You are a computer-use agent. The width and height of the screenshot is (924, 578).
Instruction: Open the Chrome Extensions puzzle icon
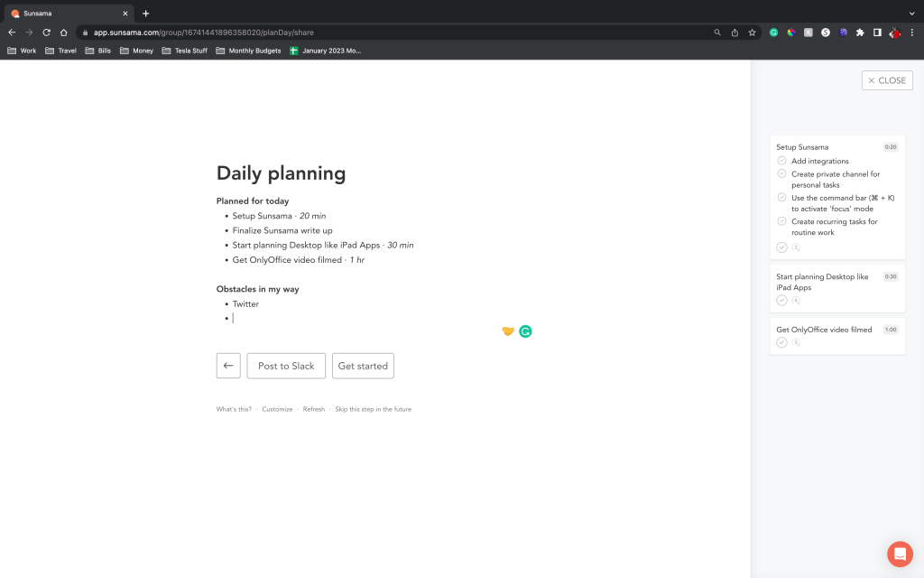coord(860,33)
